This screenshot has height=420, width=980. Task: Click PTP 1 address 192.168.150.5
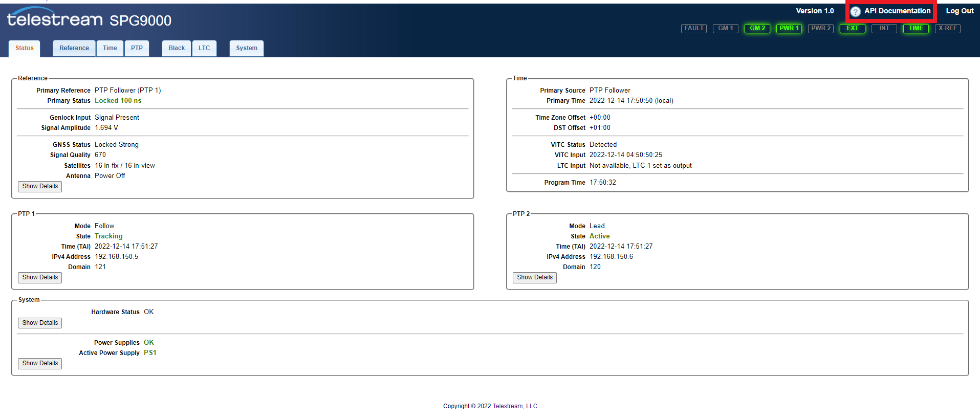(x=116, y=257)
